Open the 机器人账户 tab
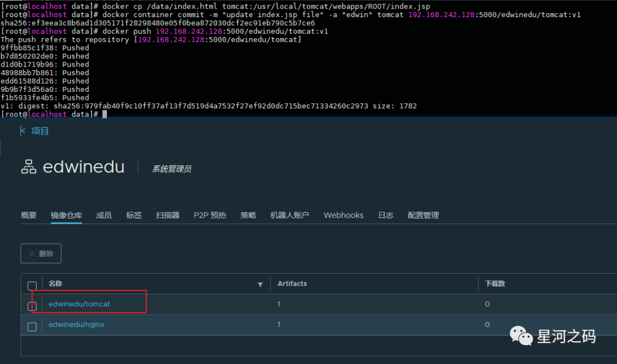Viewport: 617px width, 364px height. point(290,216)
